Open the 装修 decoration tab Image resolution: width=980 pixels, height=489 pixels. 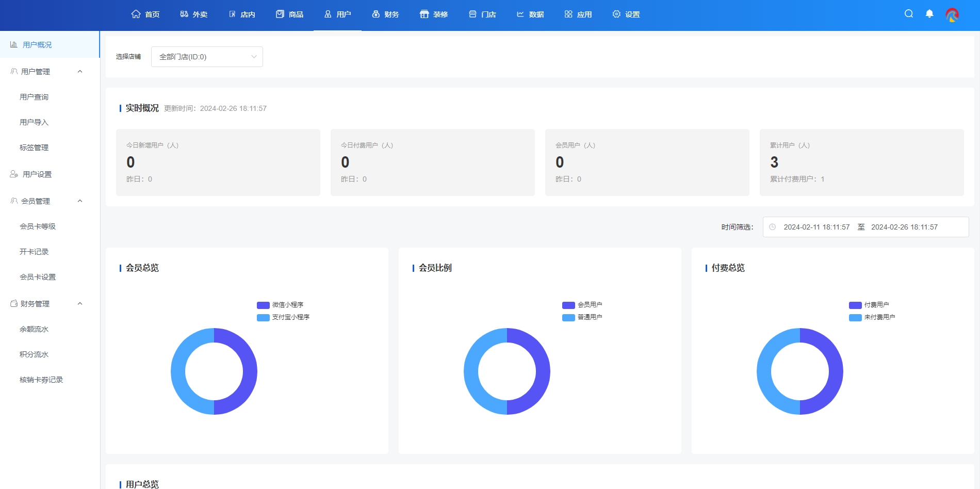pyautogui.click(x=434, y=14)
